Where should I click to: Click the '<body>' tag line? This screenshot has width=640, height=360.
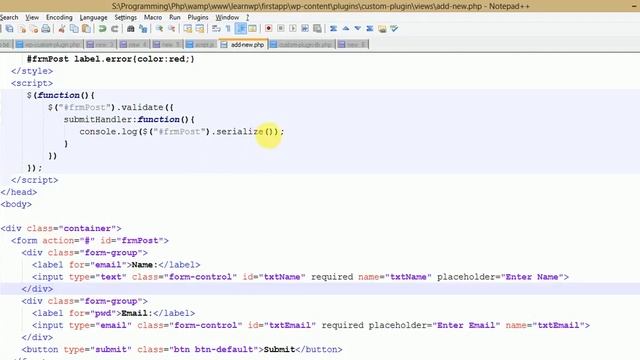pyautogui.click(x=16, y=204)
